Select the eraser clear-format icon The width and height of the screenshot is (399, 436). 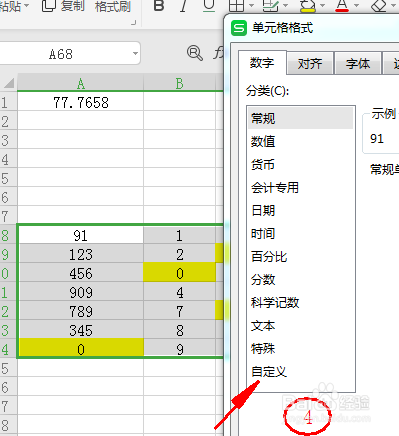[x=378, y=6]
